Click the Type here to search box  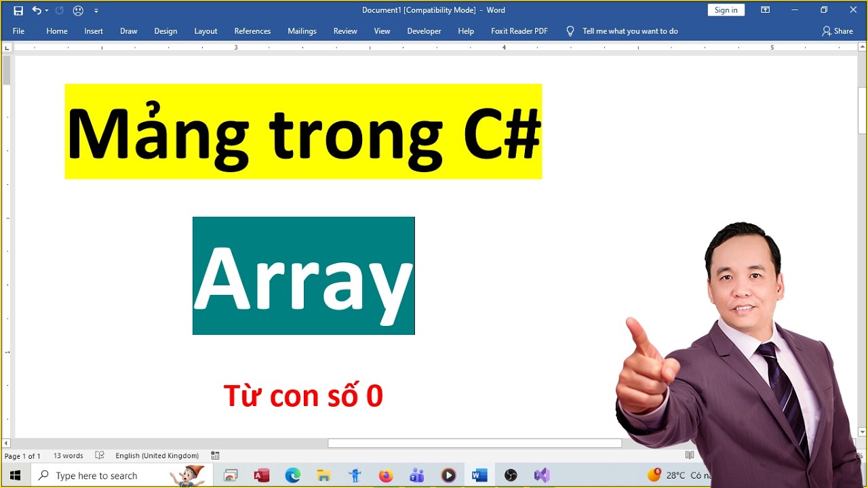click(x=123, y=475)
